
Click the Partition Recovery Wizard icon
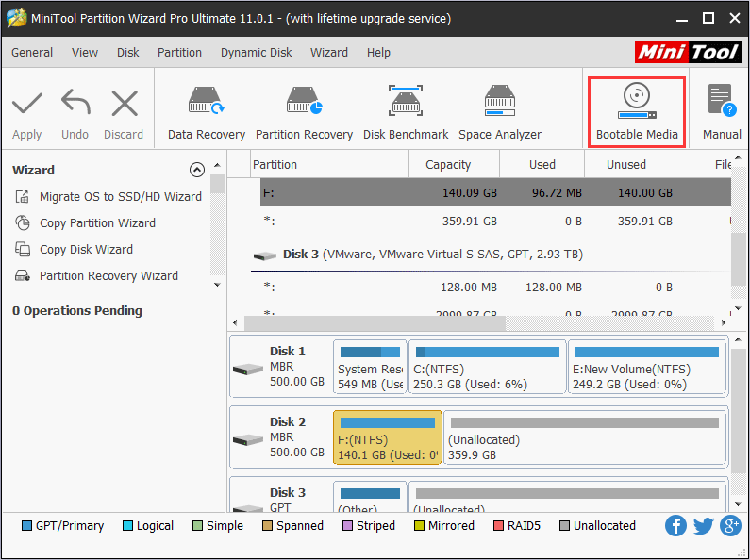[23, 275]
